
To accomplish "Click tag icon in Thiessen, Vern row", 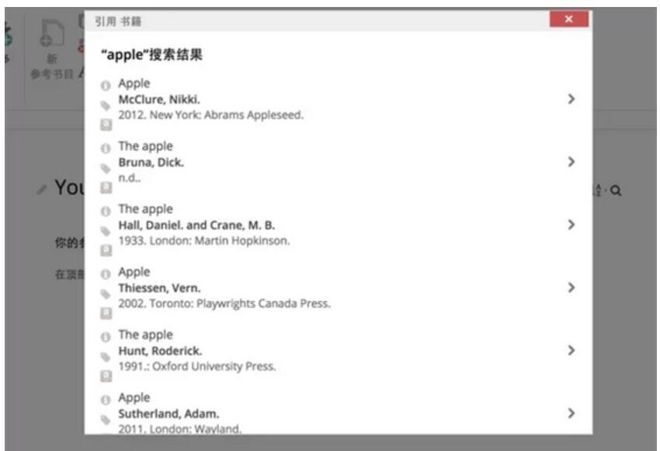I will coord(106,294).
